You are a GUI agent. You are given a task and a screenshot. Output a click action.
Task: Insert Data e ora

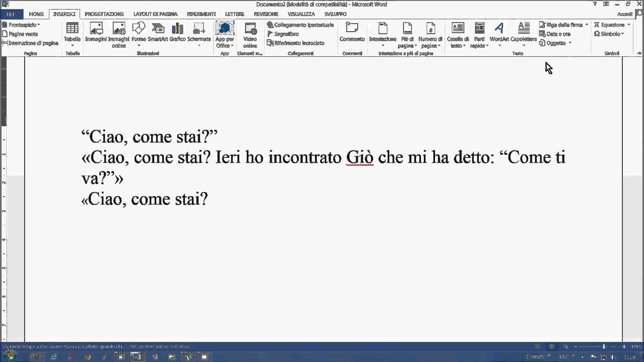point(555,34)
